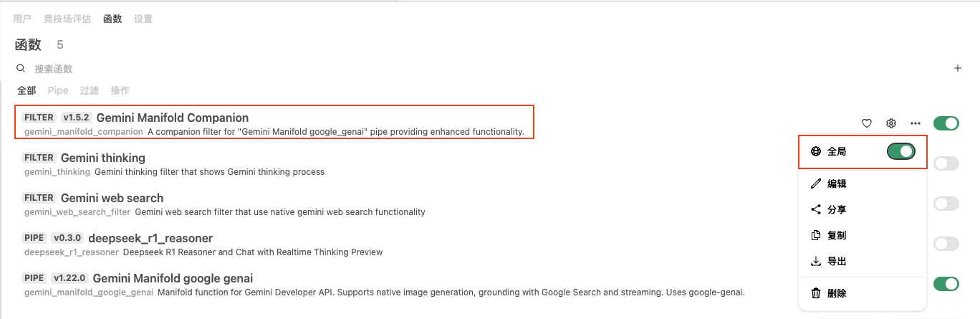This screenshot has height=319, width=980.
Task: Click the three-dot more menu icon
Action: click(x=916, y=123)
